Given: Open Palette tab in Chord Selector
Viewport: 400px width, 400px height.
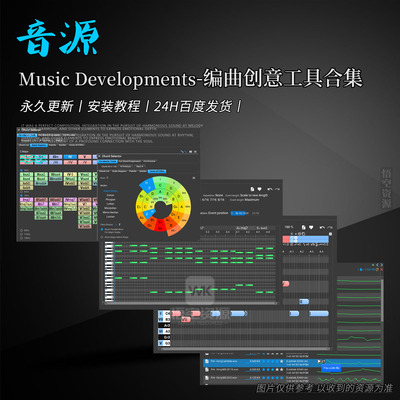Looking at the screenshot, I should pos(133,171).
